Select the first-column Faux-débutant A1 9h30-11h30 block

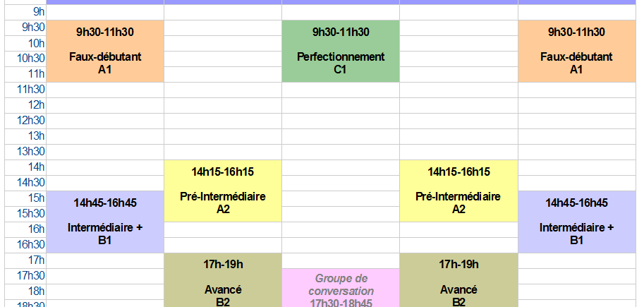click(x=105, y=52)
